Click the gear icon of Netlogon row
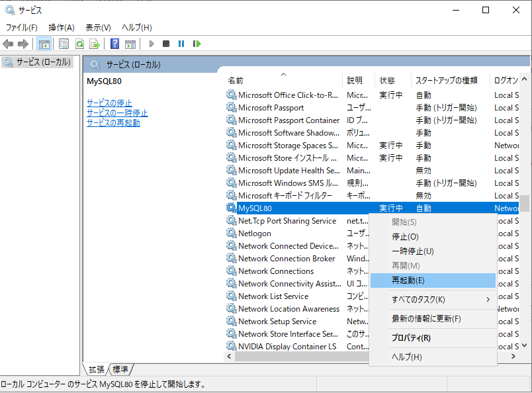Viewport: 532px width, 393px height. tap(232, 233)
